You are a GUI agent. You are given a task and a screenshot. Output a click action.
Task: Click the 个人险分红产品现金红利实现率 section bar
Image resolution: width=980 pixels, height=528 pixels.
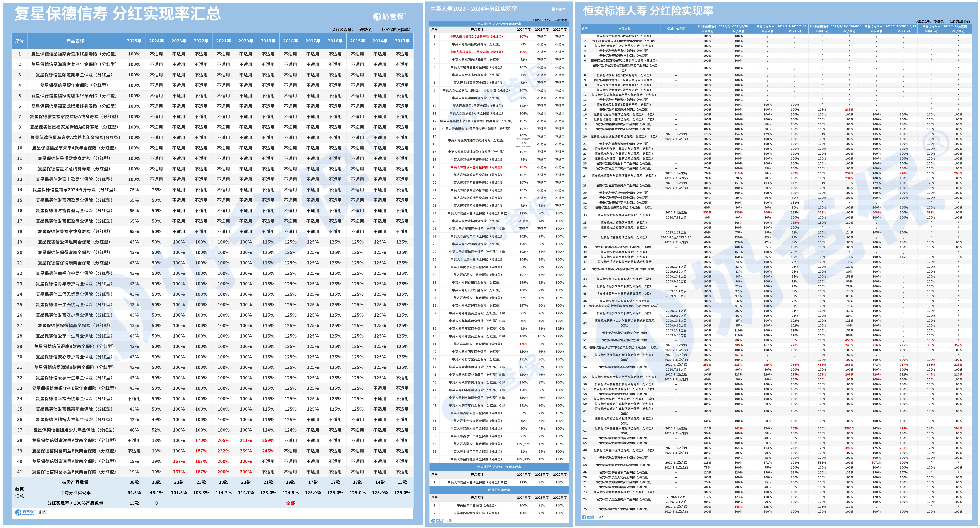point(499,24)
